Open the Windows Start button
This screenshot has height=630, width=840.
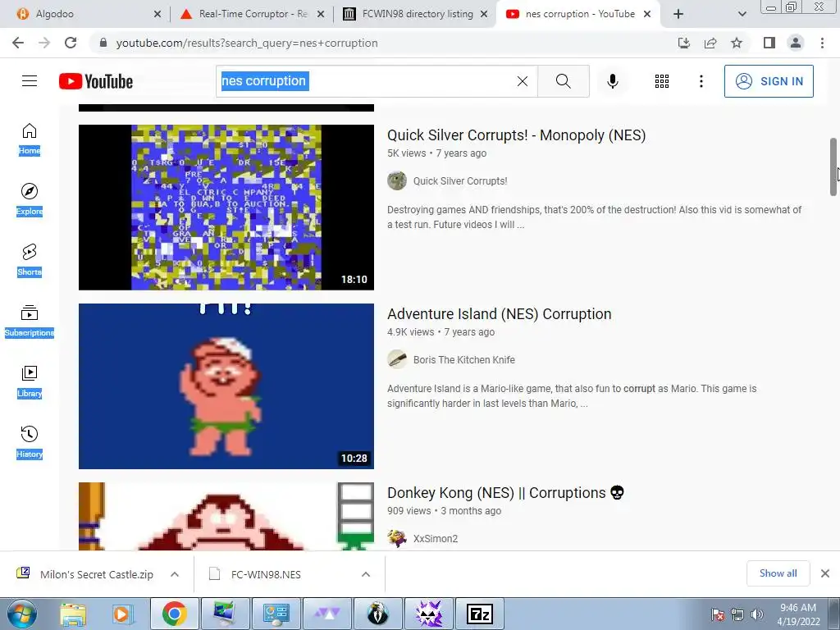click(22, 614)
